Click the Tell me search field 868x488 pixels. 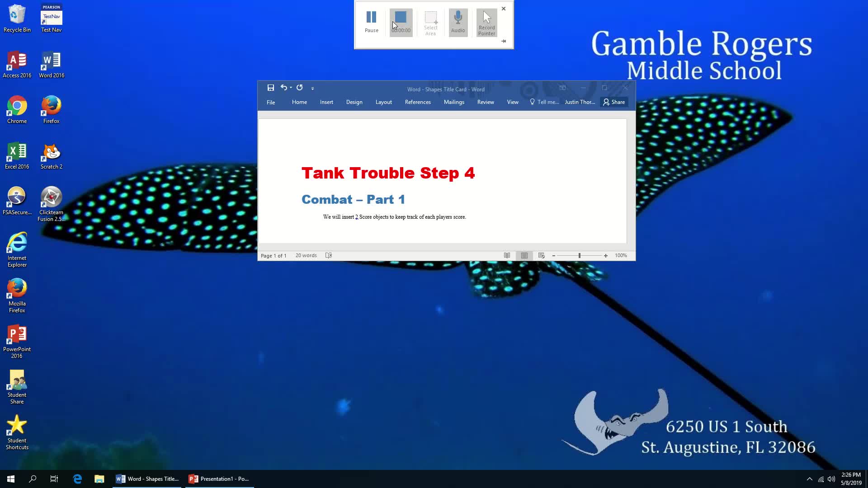544,101
